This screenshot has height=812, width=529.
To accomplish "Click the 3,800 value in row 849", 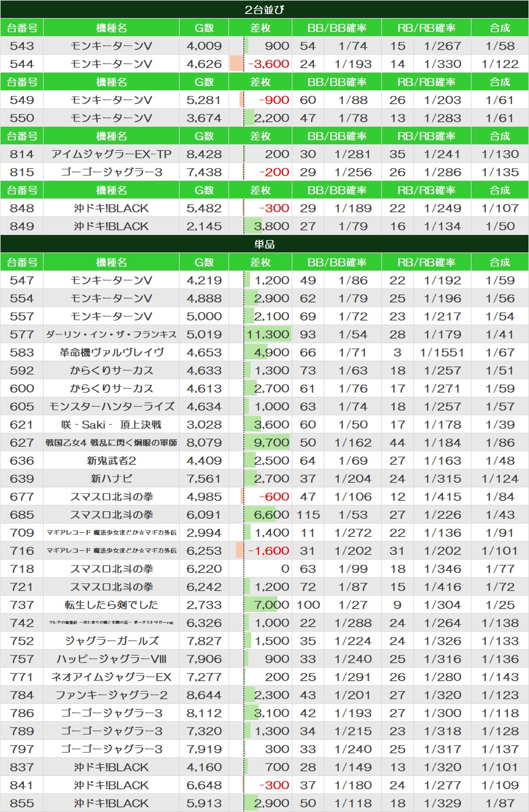I will point(271,226).
